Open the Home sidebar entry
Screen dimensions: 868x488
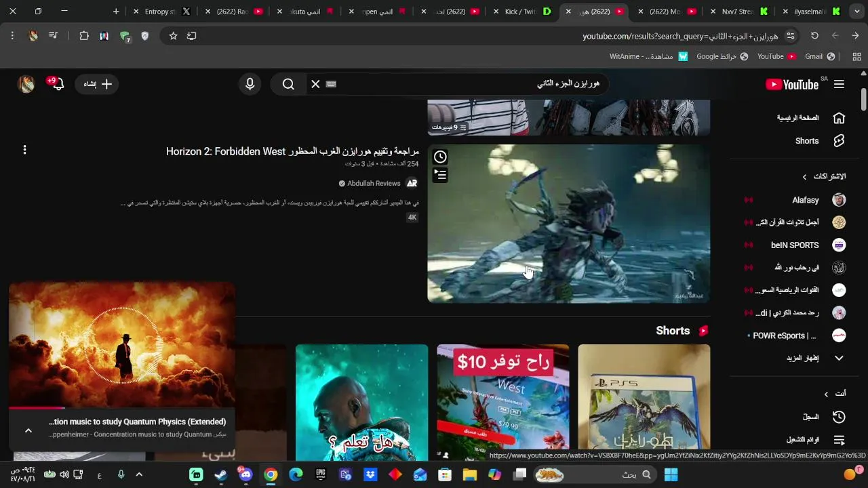(807, 118)
